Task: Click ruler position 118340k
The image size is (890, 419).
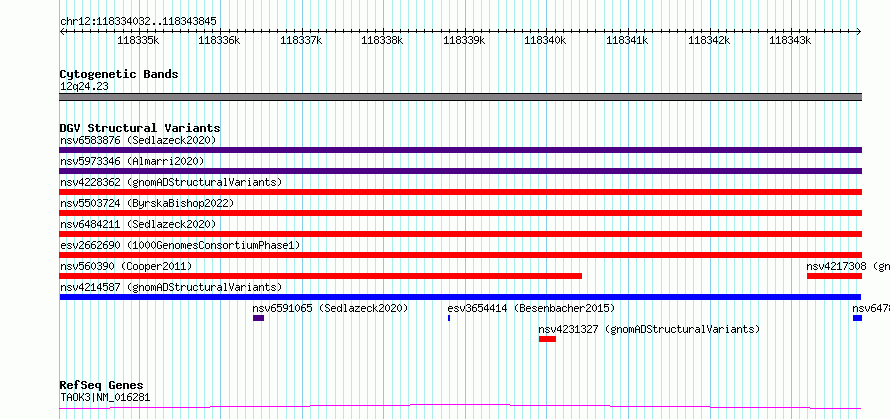Action: click(x=545, y=40)
